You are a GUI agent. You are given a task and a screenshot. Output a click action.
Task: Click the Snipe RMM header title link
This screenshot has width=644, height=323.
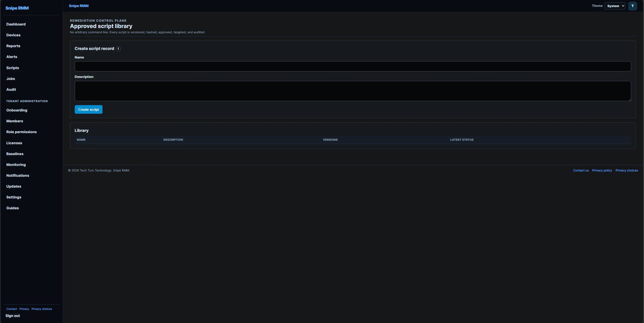click(79, 6)
